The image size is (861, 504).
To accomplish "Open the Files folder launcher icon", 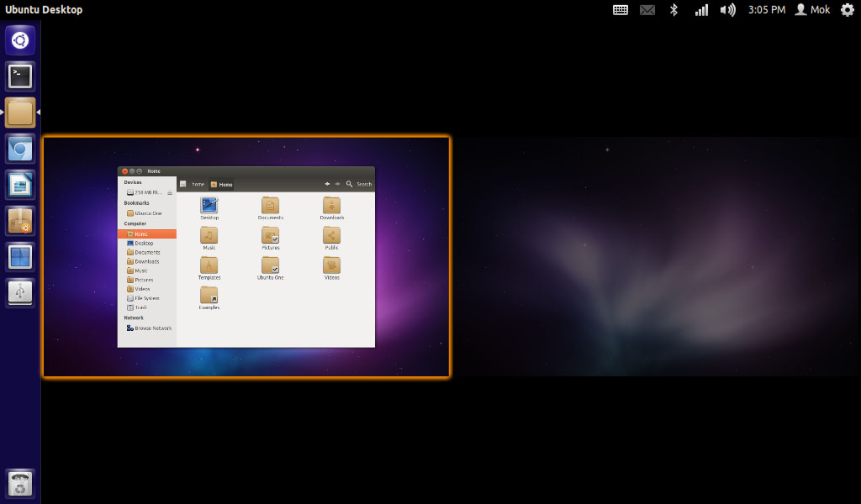I will pyautogui.click(x=20, y=113).
